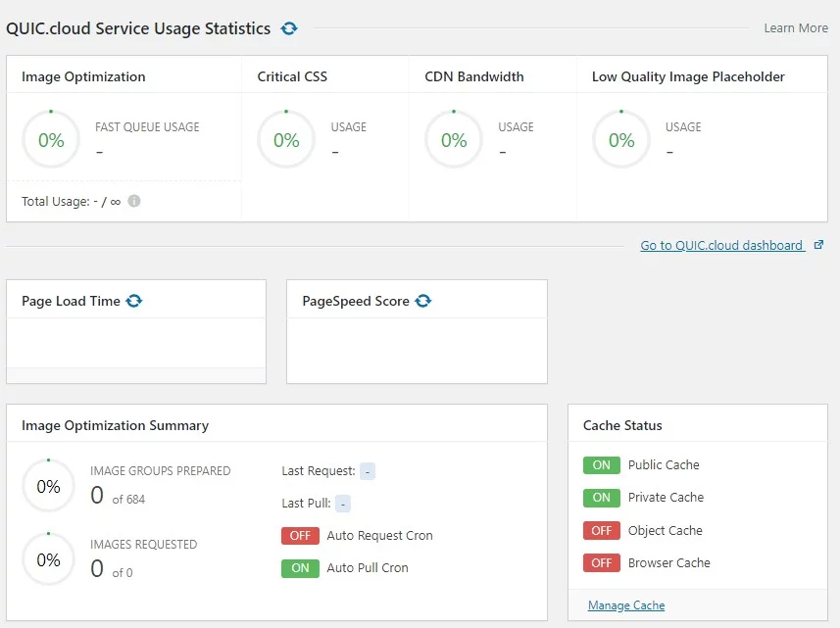The image size is (840, 628).
Task: Click the 'Low Quality Image Placeholder' heading
Action: point(688,76)
